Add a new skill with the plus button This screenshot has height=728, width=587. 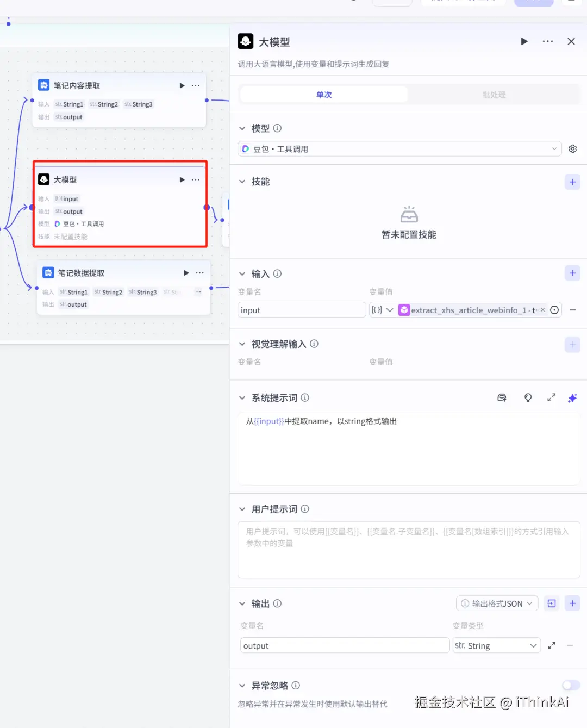click(x=572, y=182)
